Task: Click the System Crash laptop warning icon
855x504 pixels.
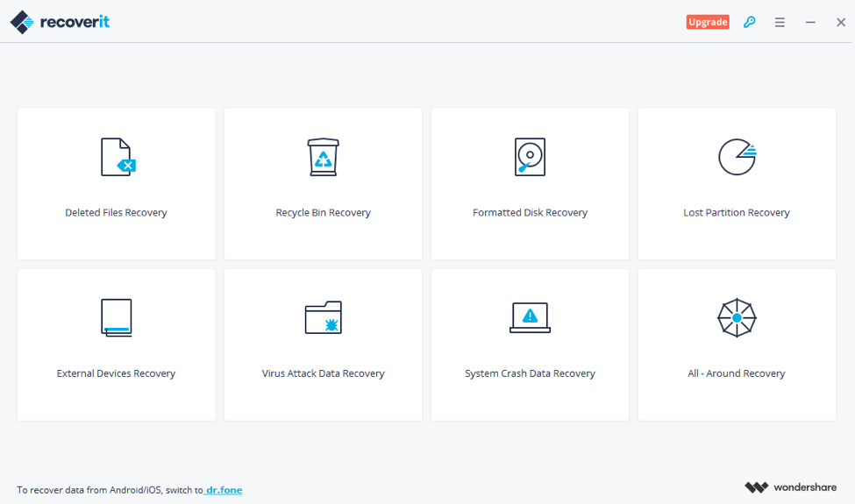Action: point(530,317)
